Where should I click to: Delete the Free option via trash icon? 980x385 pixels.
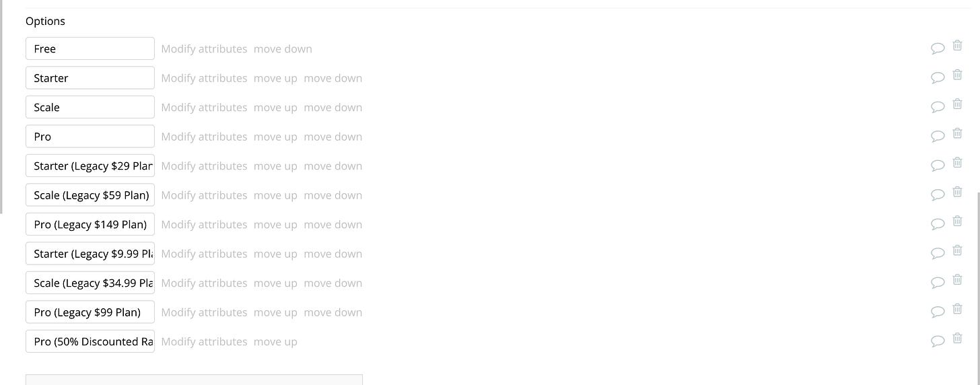click(957, 46)
